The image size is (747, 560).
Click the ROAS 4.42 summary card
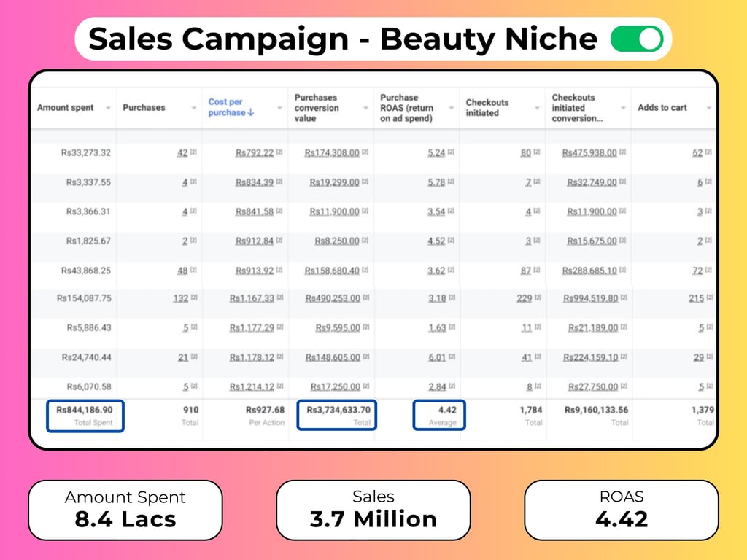coord(622,510)
